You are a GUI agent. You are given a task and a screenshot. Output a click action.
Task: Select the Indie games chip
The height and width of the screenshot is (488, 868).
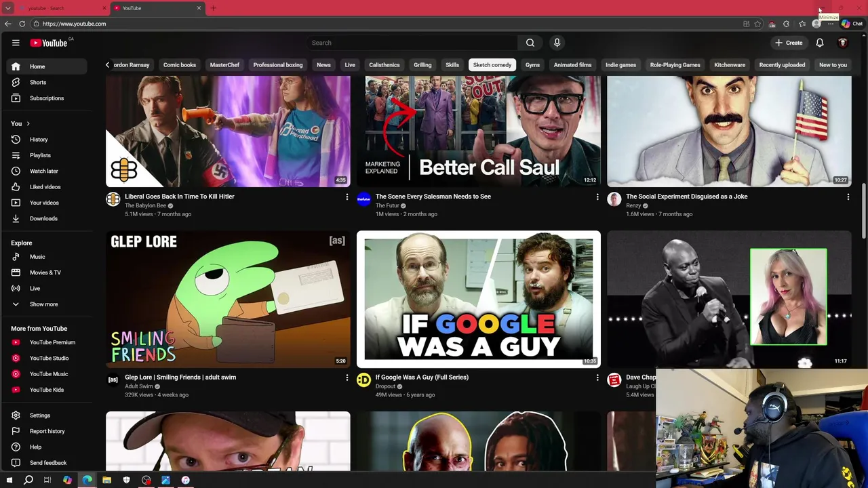620,65
